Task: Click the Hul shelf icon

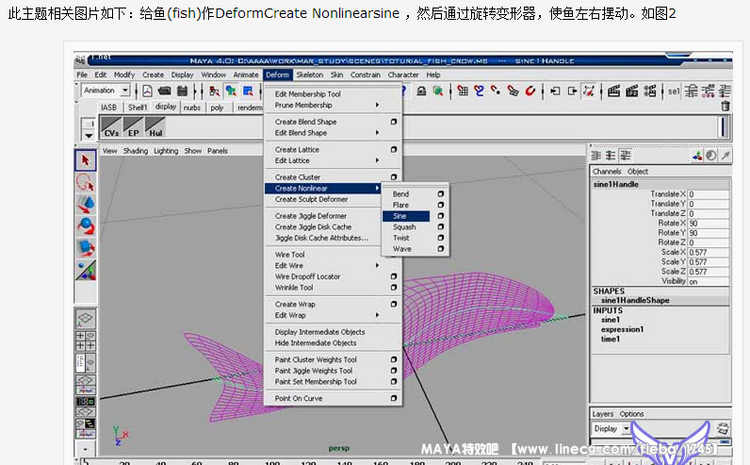Action: [x=155, y=128]
